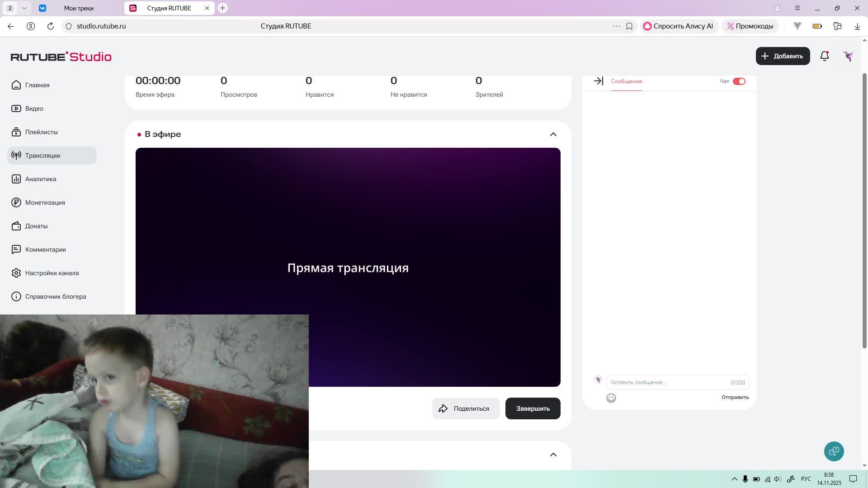
Task: Collapse the chat panel with the arrow icon
Action: coord(598,81)
